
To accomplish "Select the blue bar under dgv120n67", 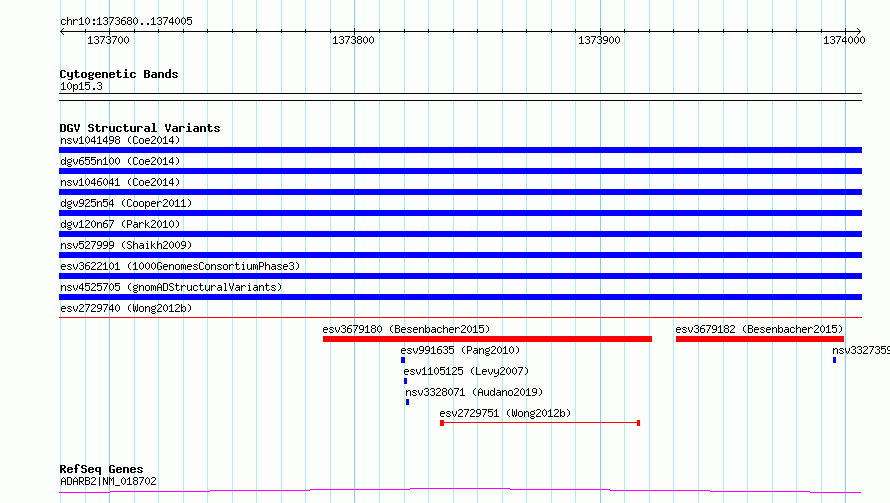I will 460,234.
